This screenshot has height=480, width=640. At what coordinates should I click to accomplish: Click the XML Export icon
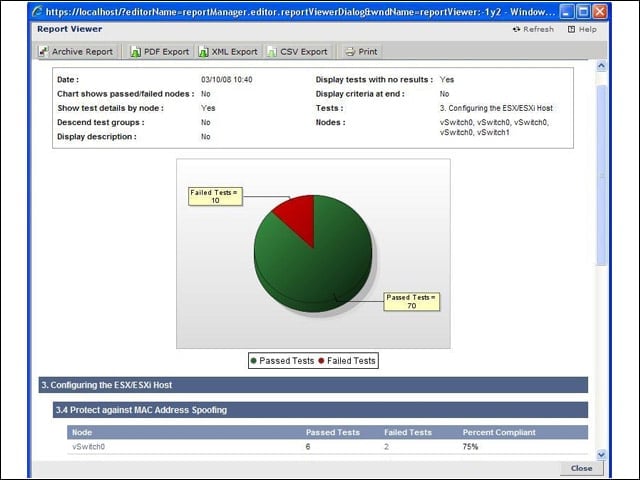(203, 52)
